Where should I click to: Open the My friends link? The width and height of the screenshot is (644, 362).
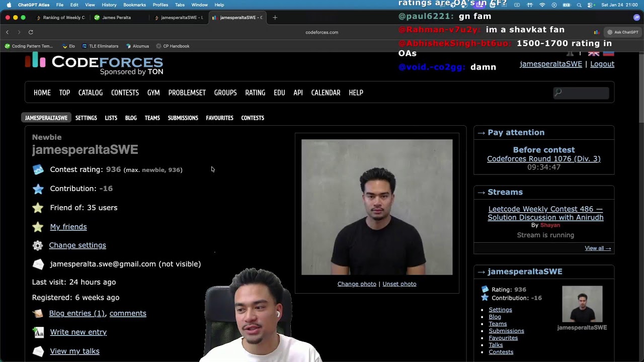point(68,227)
